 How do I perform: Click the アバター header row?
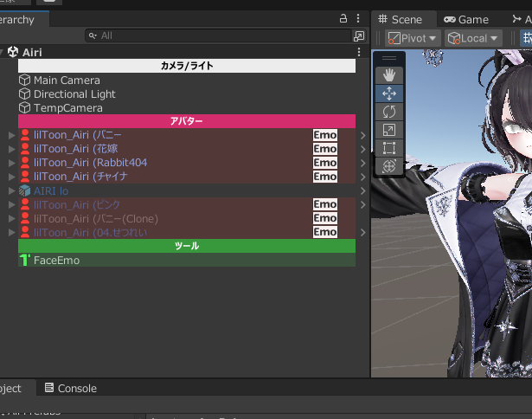pyautogui.click(x=187, y=121)
